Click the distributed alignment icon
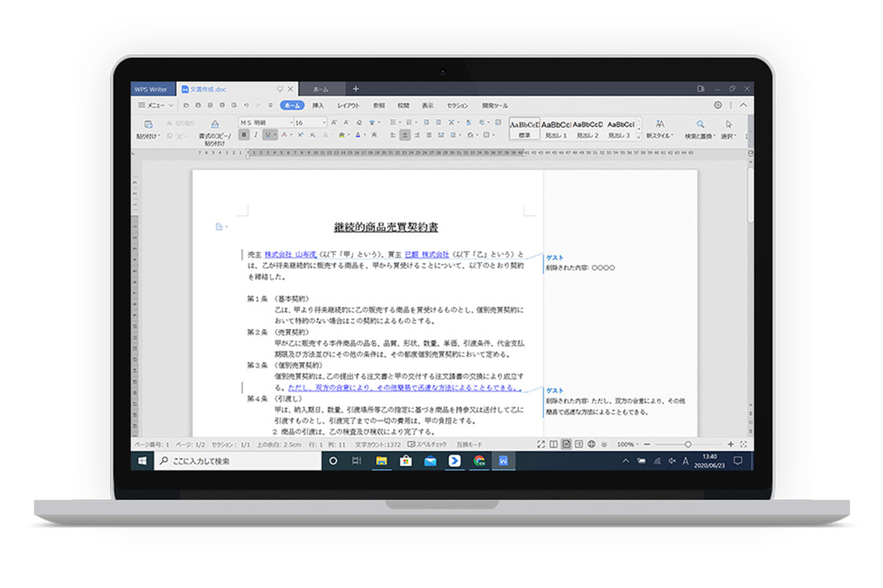The height and width of the screenshot is (588, 883). [441, 135]
